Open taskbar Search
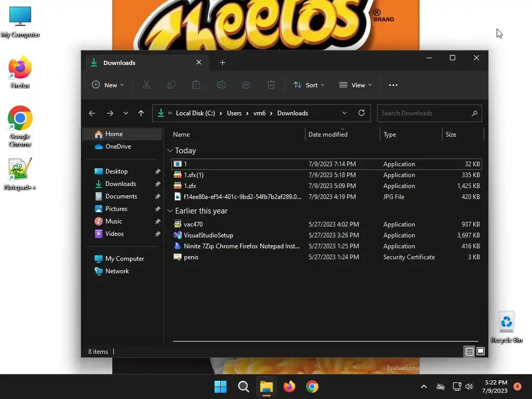Image resolution: width=532 pixels, height=399 pixels. [244, 387]
